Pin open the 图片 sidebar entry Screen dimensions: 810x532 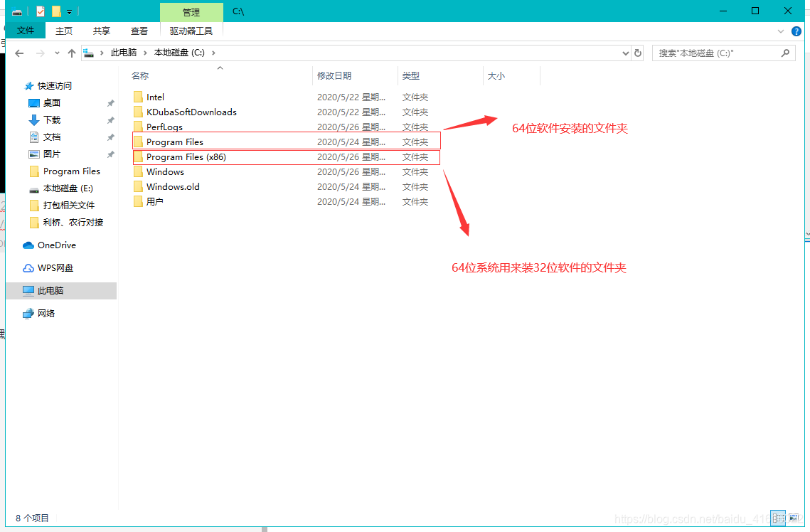[x=111, y=154]
